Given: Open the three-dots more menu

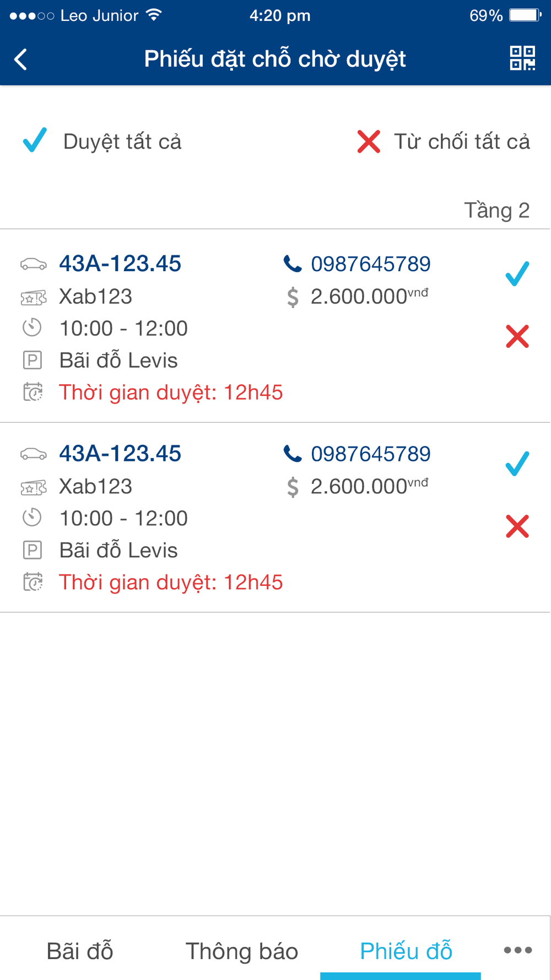Looking at the screenshot, I should pos(517,950).
